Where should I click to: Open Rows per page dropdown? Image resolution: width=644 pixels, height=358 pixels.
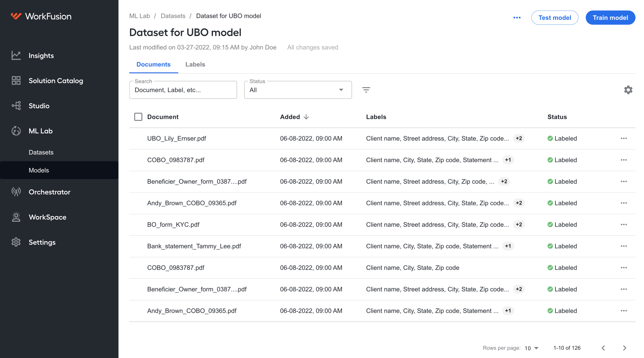[532, 348]
